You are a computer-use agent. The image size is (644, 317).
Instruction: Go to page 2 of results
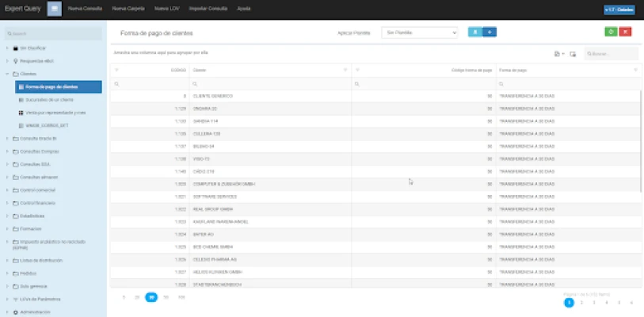(x=582, y=303)
